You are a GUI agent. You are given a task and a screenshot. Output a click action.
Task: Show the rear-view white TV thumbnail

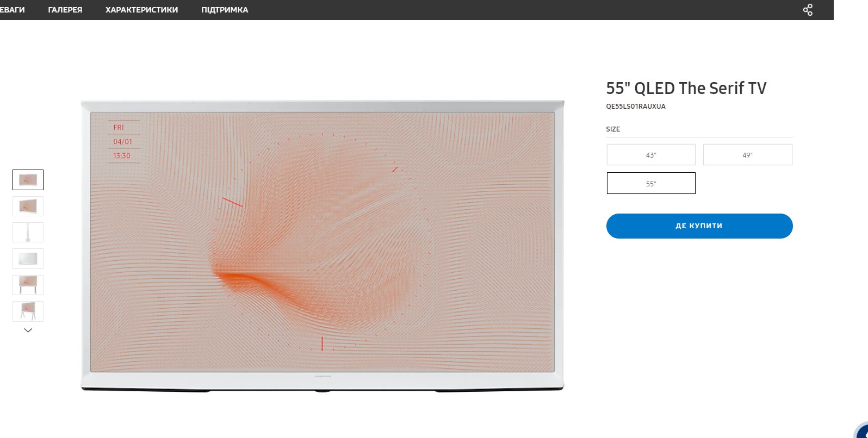click(28, 259)
